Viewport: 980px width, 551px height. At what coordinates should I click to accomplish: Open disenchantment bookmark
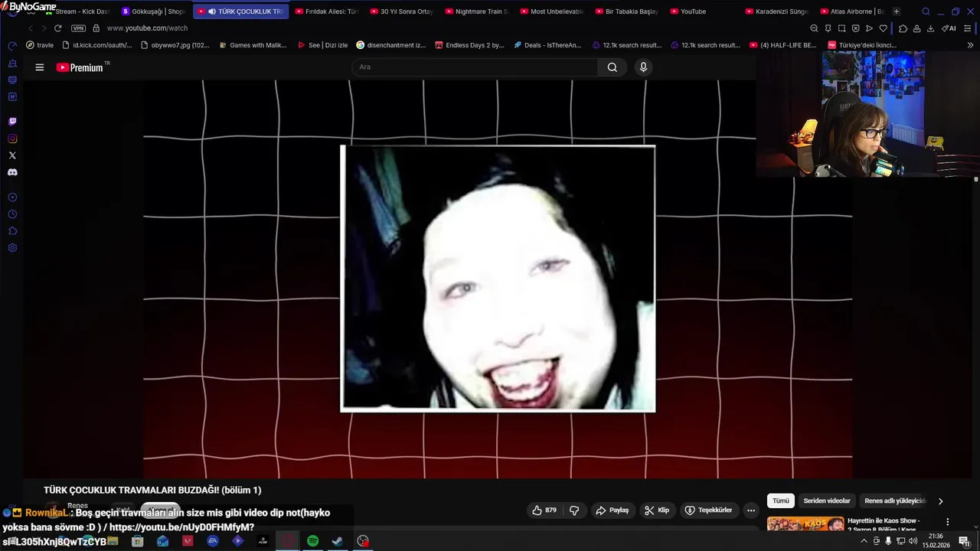391,45
